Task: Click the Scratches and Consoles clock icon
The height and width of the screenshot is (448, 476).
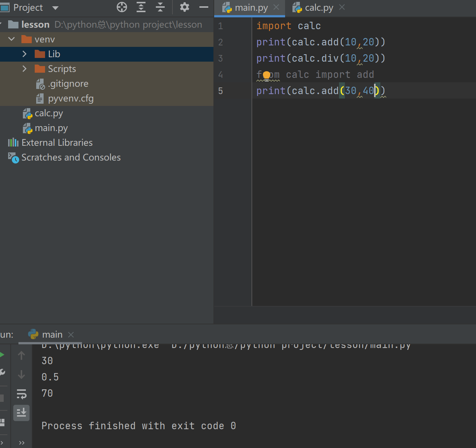Action: coord(14,158)
